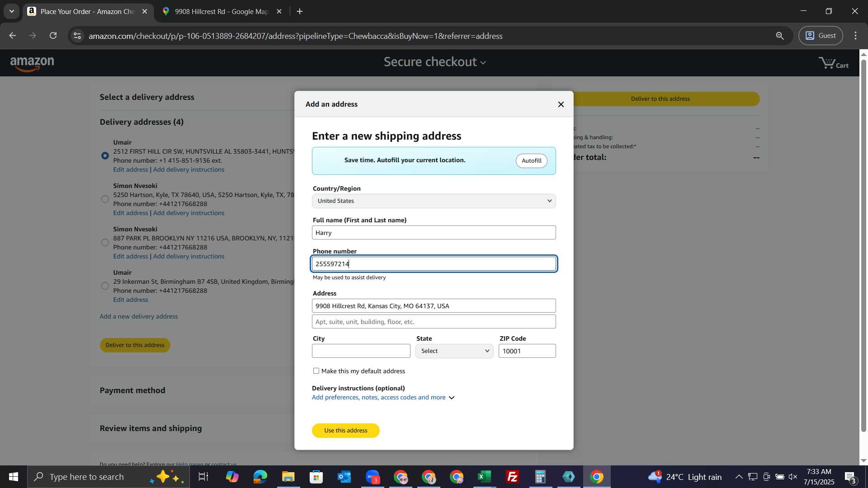Open FileZilla from the taskbar
The image size is (868, 488).
pyautogui.click(x=513, y=477)
